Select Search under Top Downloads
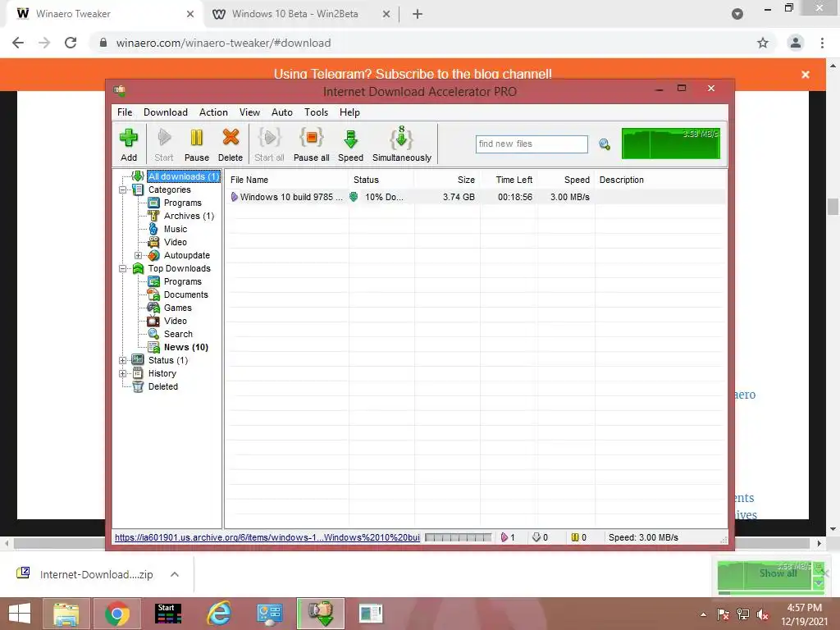This screenshot has height=630, width=840. (x=178, y=334)
